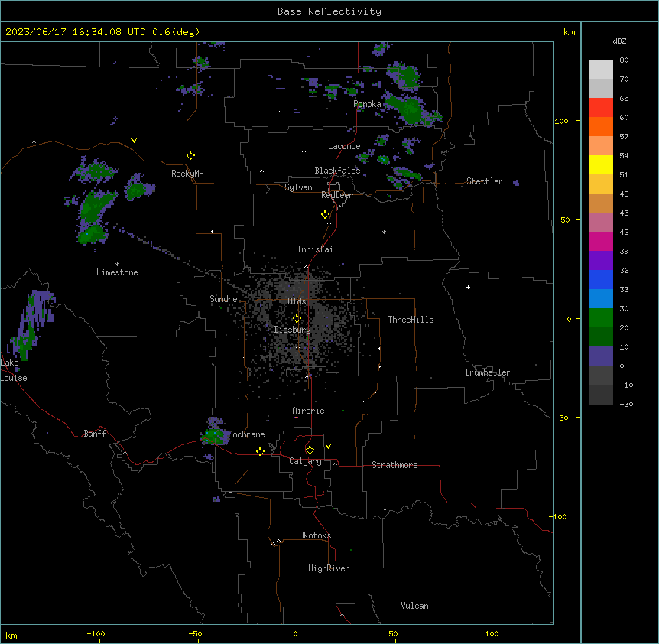Image resolution: width=659 pixels, height=644 pixels.
Task: Click the Cochrane city label
Action: [x=246, y=434]
